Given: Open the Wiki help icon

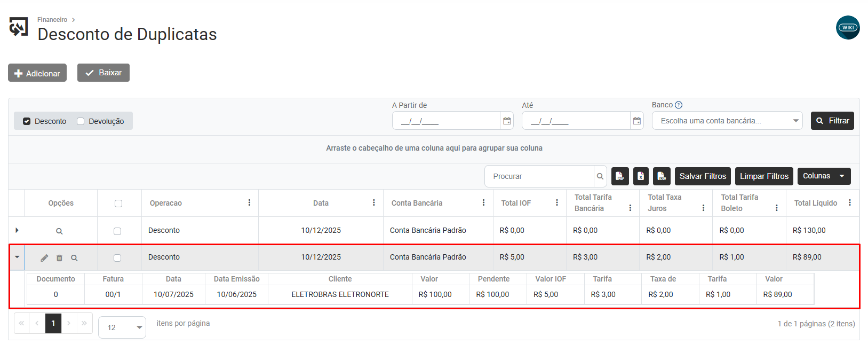Looking at the screenshot, I should [x=847, y=28].
